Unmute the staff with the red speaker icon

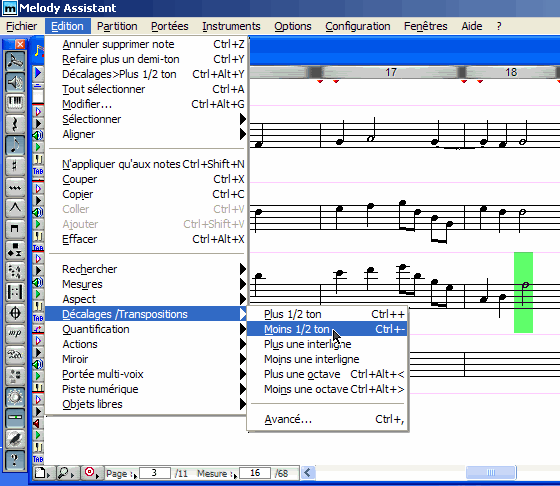click(x=37, y=423)
